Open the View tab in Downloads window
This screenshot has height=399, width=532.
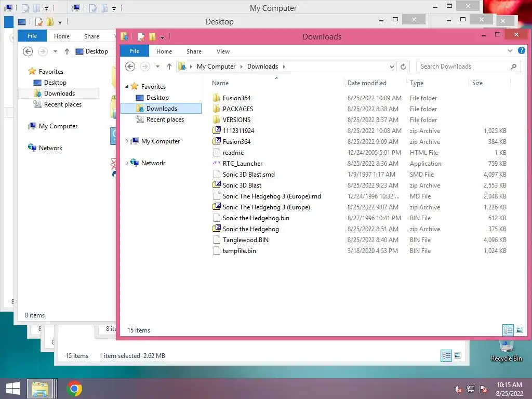[223, 51]
